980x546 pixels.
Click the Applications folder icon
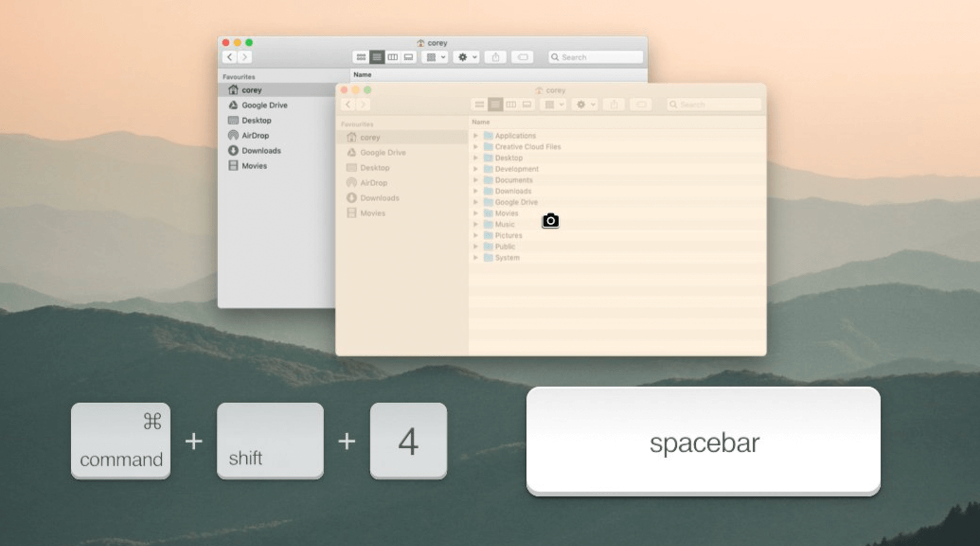pyautogui.click(x=488, y=136)
